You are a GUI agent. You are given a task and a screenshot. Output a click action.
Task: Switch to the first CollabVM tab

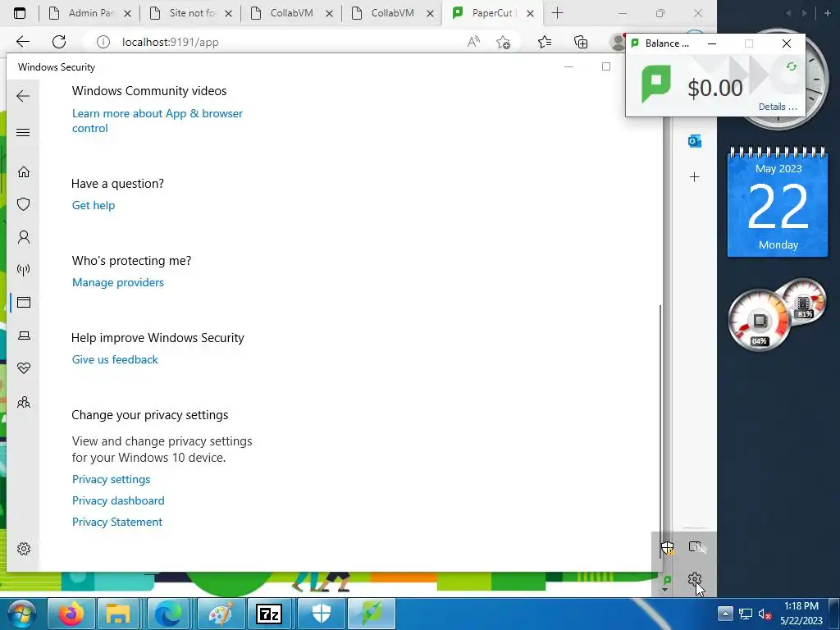point(292,13)
